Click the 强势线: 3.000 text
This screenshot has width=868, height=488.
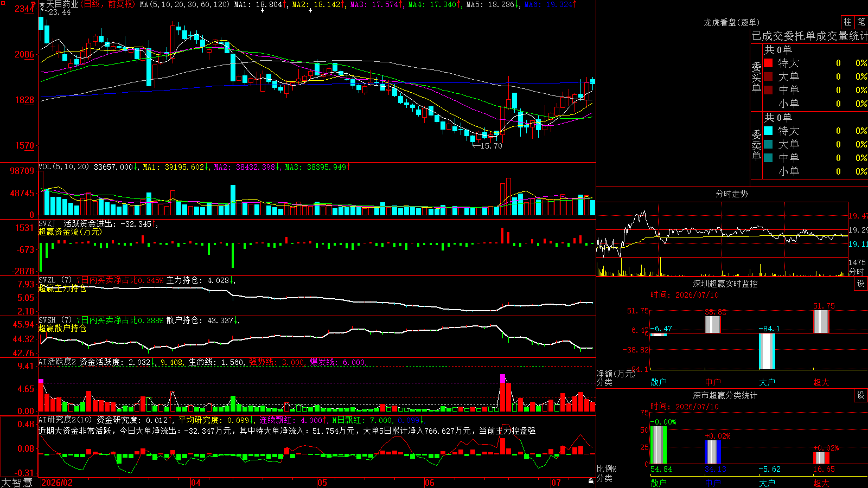pyautogui.click(x=277, y=362)
